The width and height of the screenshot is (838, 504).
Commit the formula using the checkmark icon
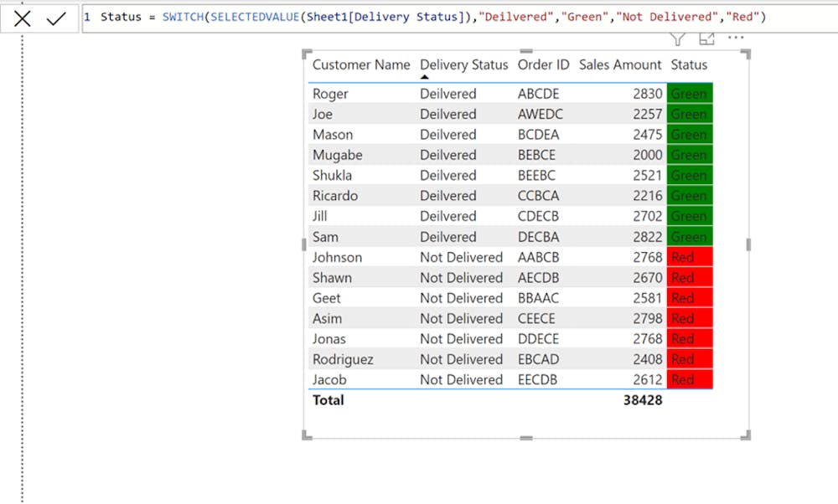click(x=56, y=18)
